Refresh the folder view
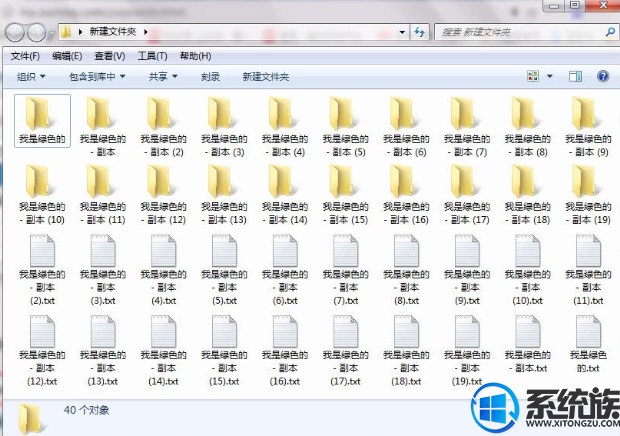The width and height of the screenshot is (620, 436). (x=420, y=32)
